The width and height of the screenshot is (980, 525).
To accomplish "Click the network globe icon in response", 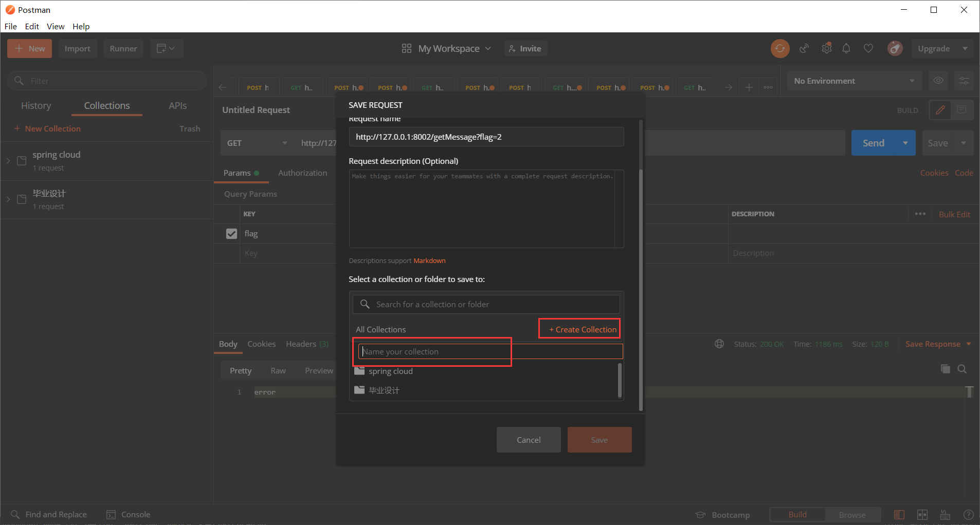I will pyautogui.click(x=719, y=344).
